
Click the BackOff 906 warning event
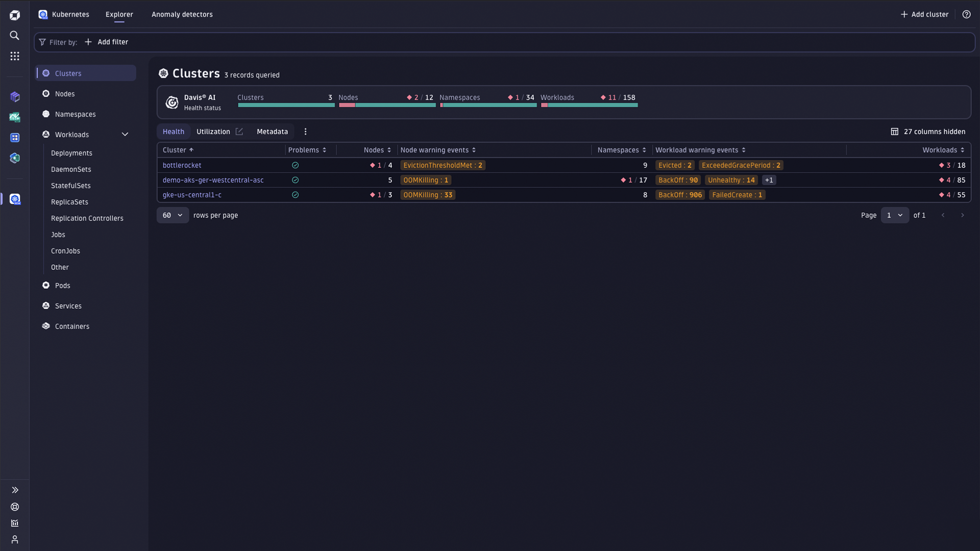tap(679, 194)
